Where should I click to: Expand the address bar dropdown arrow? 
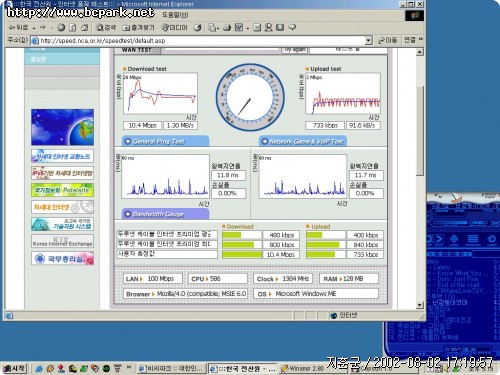pyautogui.click(x=368, y=41)
